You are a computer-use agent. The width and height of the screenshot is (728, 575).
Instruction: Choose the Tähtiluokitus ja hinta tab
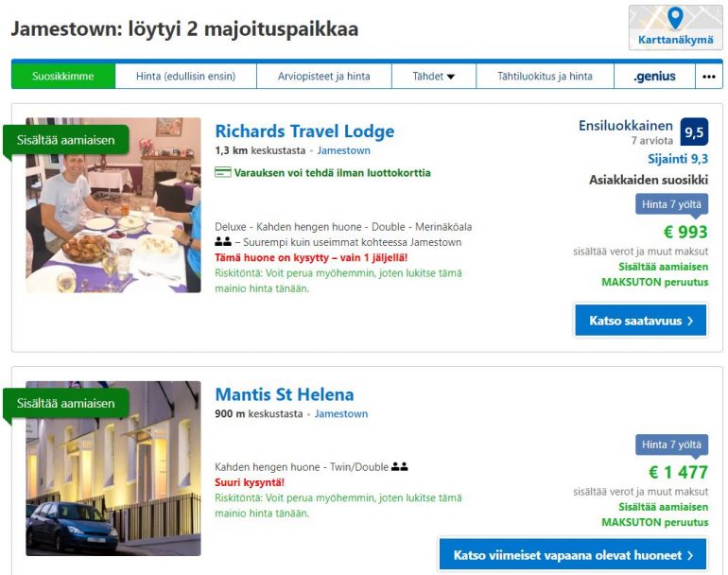[546, 77]
